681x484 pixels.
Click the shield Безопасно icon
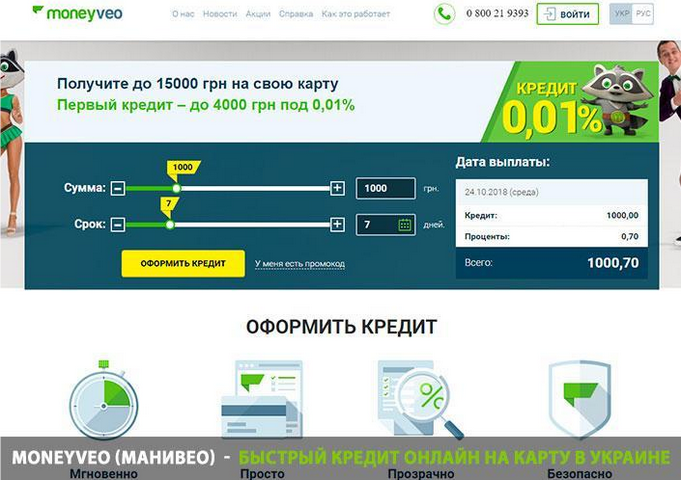pyautogui.click(x=579, y=399)
